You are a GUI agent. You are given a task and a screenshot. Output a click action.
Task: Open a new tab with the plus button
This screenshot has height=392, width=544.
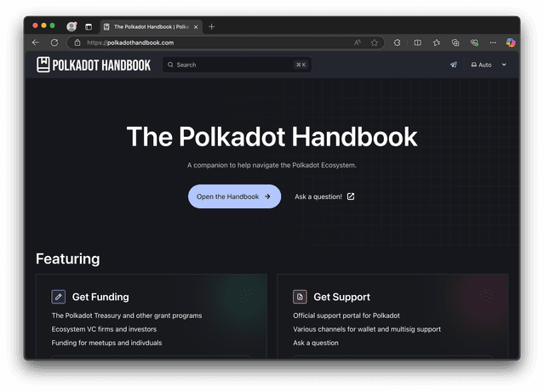[x=211, y=26]
